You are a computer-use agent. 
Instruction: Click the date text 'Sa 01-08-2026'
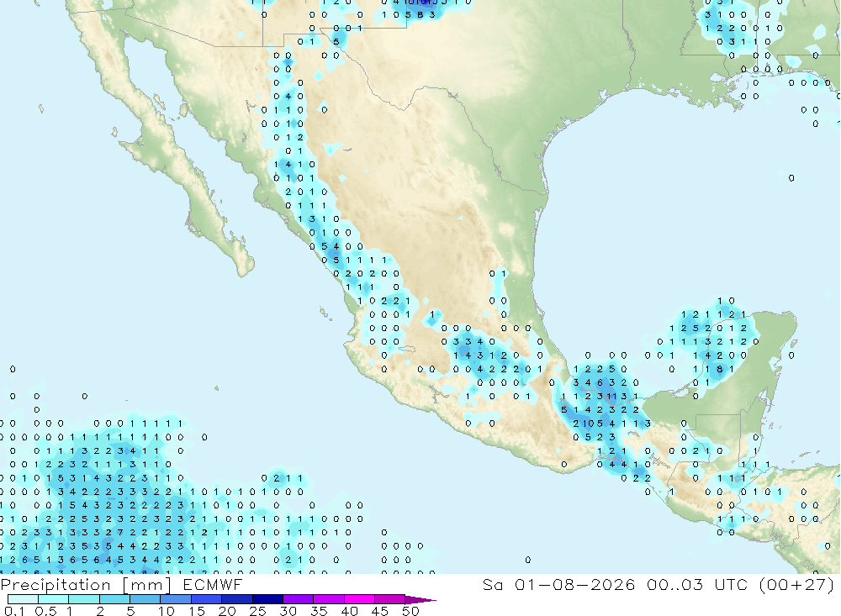559,584
